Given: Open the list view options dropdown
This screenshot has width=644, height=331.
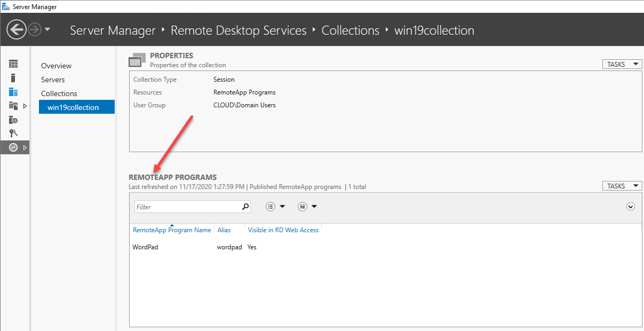Looking at the screenshot, I should click(x=275, y=207).
